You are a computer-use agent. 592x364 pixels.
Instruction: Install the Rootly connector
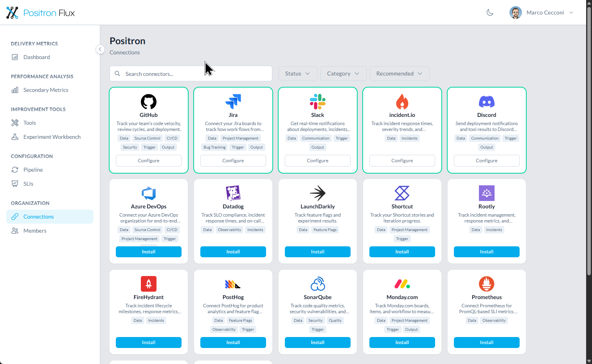coord(487,252)
